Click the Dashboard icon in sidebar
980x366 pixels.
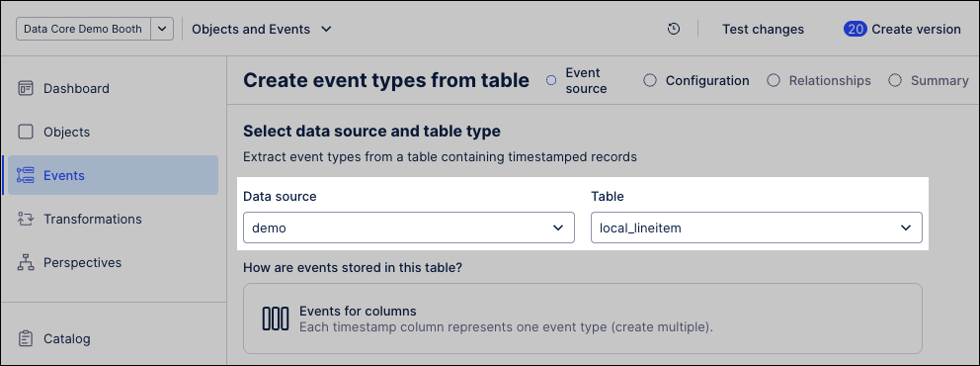pos(26,88)
